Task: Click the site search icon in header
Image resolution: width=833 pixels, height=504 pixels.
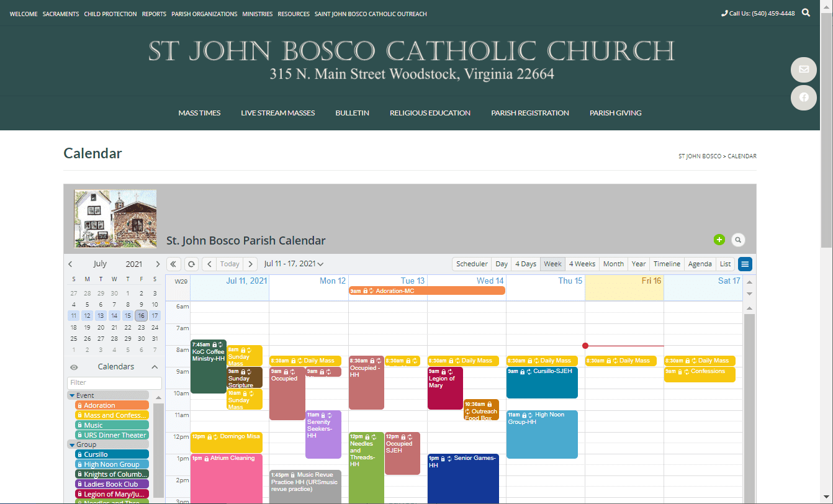Action: tap(806, 13)
